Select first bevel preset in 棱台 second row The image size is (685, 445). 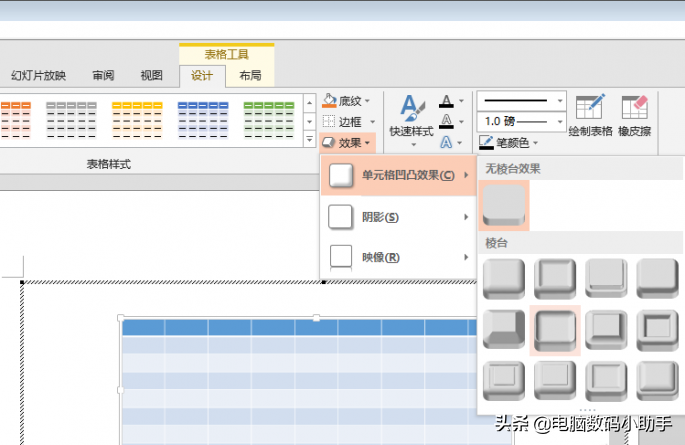click(x=504, y=330)
